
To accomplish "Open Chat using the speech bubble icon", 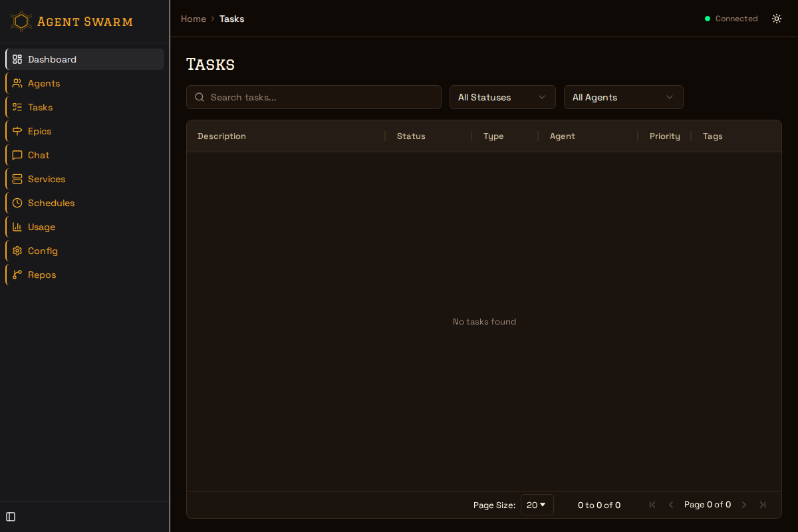I will tap(17, 155).
